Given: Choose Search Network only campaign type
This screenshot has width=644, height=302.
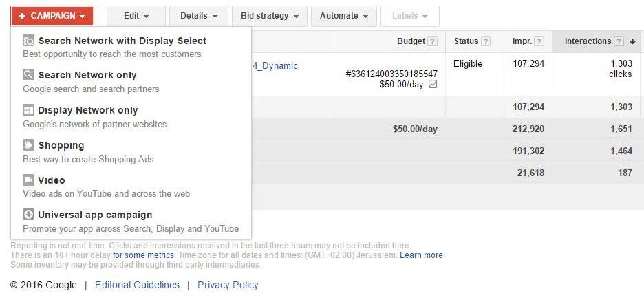Looking at the screenshot, I should pos(131,82).
